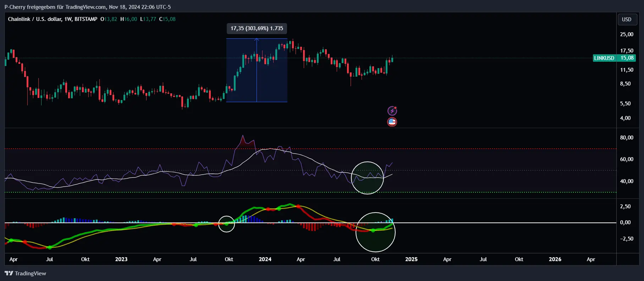The height and width of the screenshot is (281, 644).
Task: Click the US flag economic event icon
Action: (392, 122)
